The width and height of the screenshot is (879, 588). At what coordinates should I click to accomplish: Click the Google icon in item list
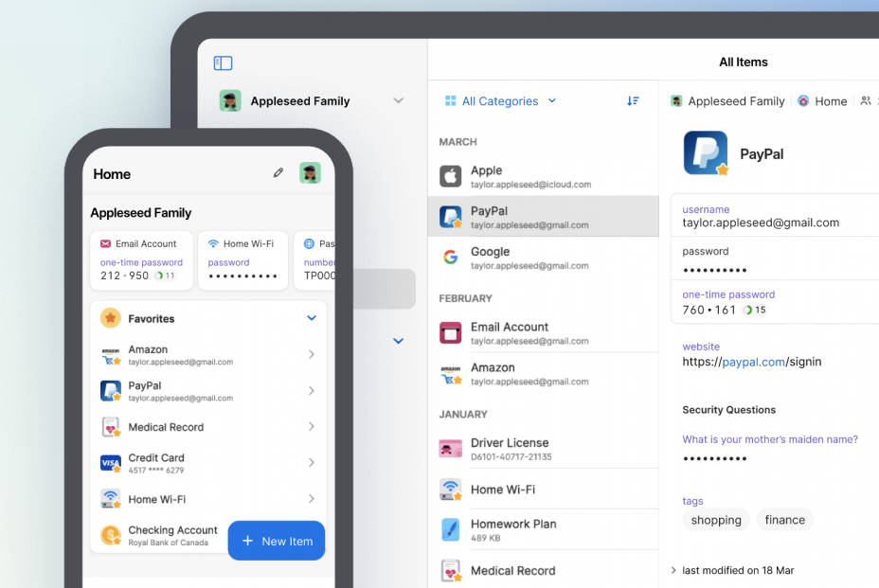coord(451,258)
